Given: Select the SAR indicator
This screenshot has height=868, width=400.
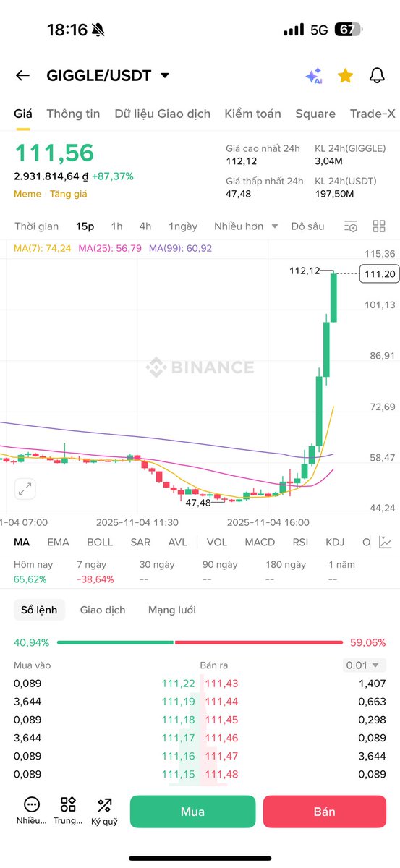Looking at the screenshot, I should tap(140, 542).
